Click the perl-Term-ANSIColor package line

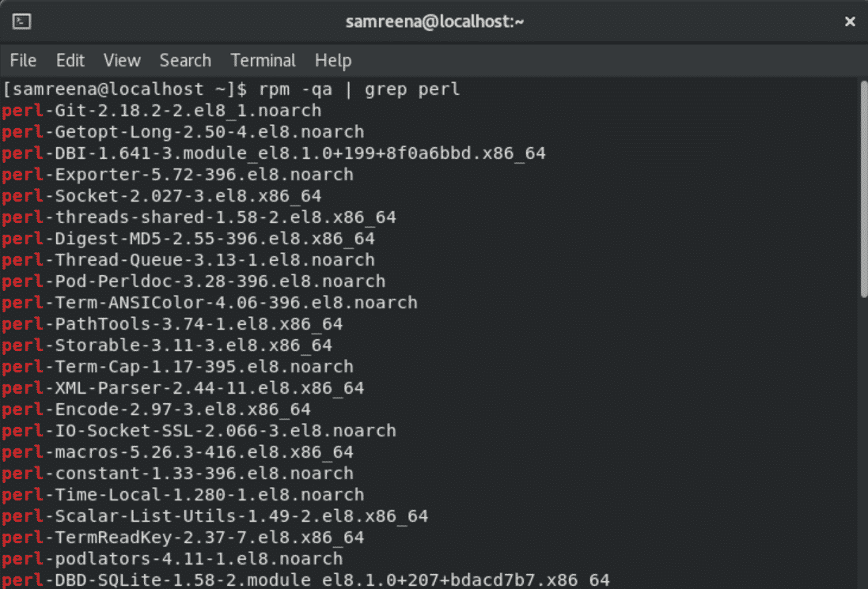209,303
